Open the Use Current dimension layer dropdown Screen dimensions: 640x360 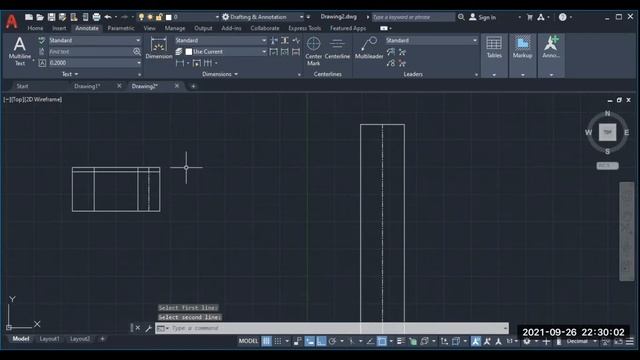pos(226,52)
